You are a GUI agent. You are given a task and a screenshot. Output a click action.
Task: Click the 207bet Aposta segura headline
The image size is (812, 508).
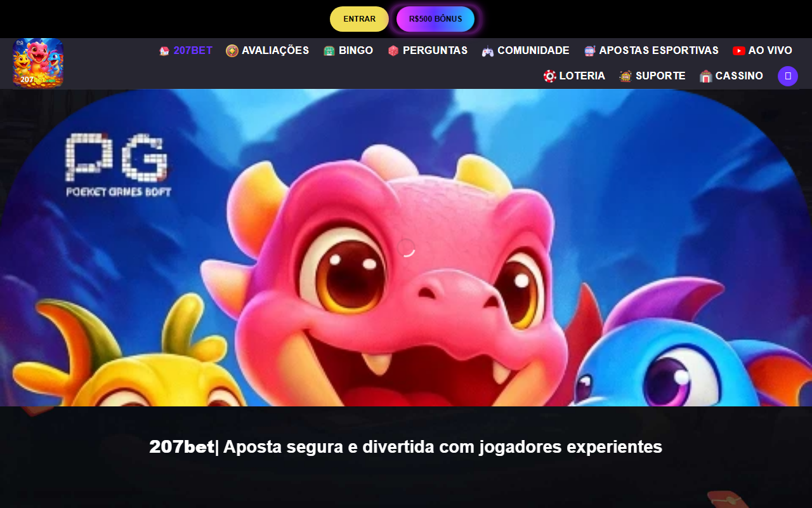[406, 447]
